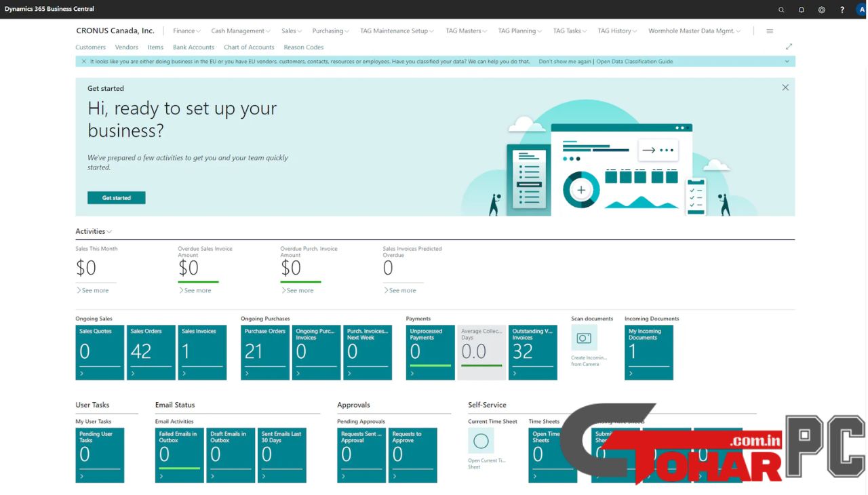See more under Overdue Sales Invoice Amount

click(x=195, y=290)
